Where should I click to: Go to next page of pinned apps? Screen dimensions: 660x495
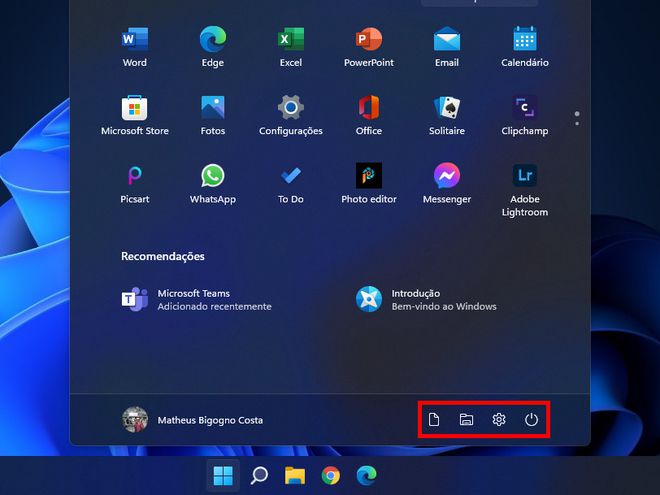click(577, 123)
